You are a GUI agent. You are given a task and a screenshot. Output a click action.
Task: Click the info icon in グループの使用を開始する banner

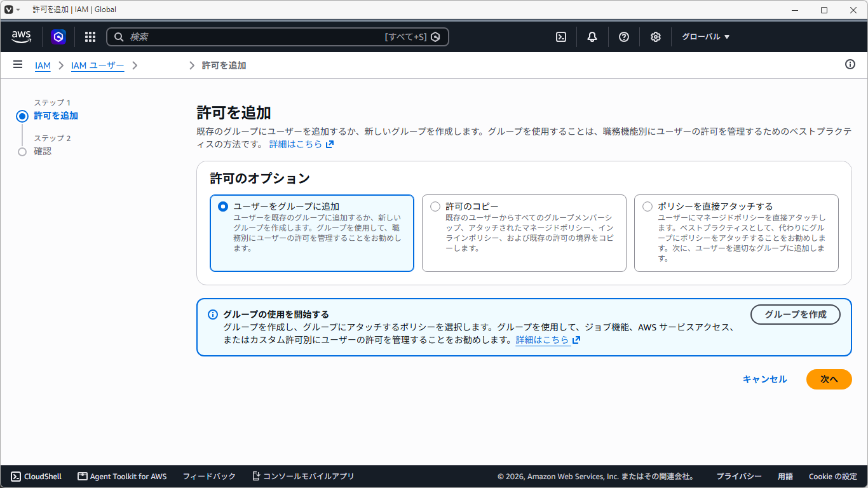(213, 315)
